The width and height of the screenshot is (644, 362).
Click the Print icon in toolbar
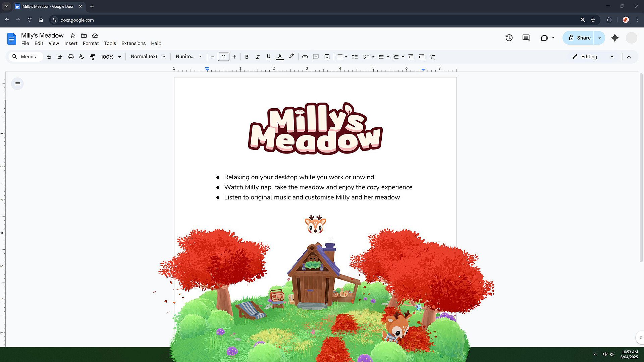70,57
